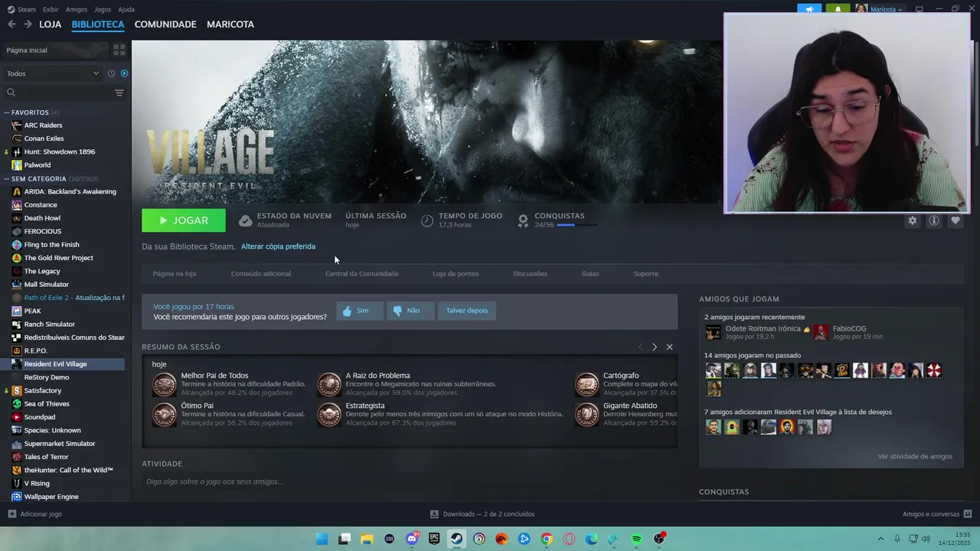Image resolution: width=980 pixels, height=551 pixels.
Task: Click A Raiz do Problema achievement badge
Action: [x=329, y=384]
